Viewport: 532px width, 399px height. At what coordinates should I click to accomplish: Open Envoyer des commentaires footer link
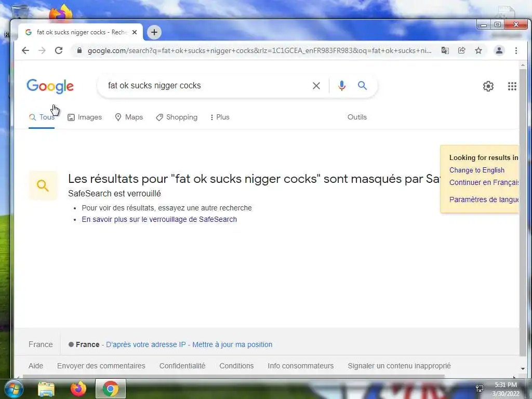(x=101, y=366)
